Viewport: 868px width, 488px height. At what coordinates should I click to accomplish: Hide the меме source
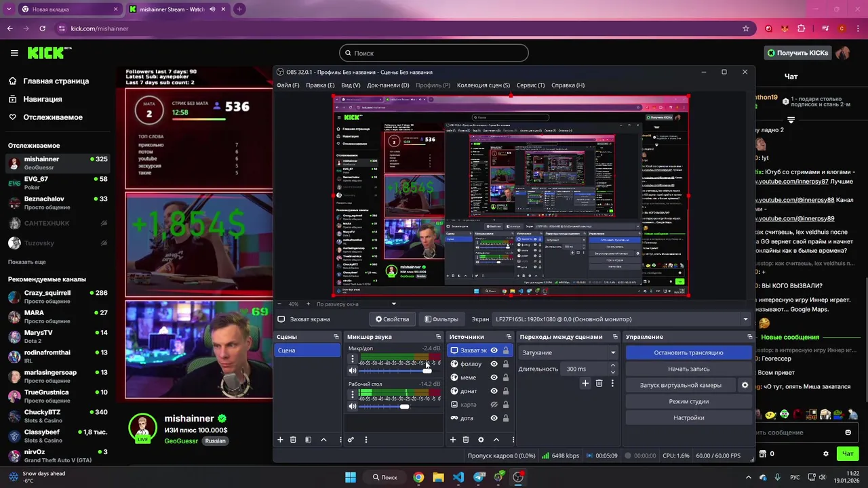[494, 378]
